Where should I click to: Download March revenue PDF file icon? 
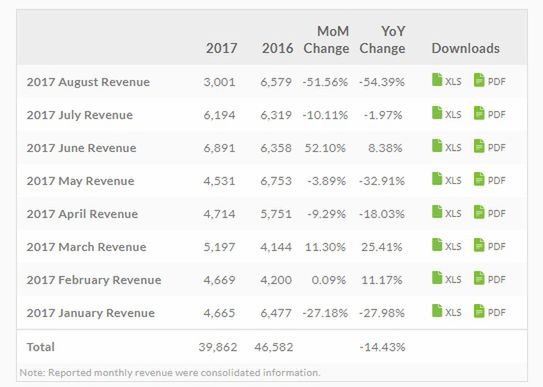pos(479,245)
